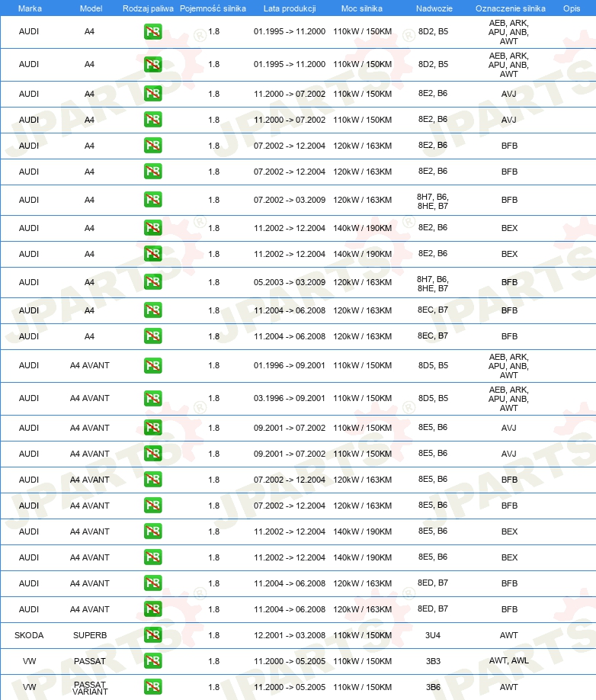Click AUDI in the 05.2003 -> 03.2009 row
Screen dimensions: 596x700
pos(28,282)
